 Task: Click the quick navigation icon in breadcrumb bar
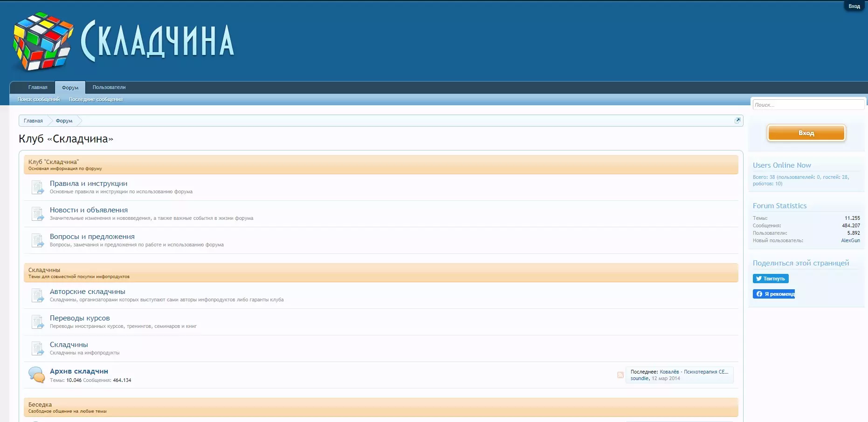pyautogui.click(x=737, y=121)
